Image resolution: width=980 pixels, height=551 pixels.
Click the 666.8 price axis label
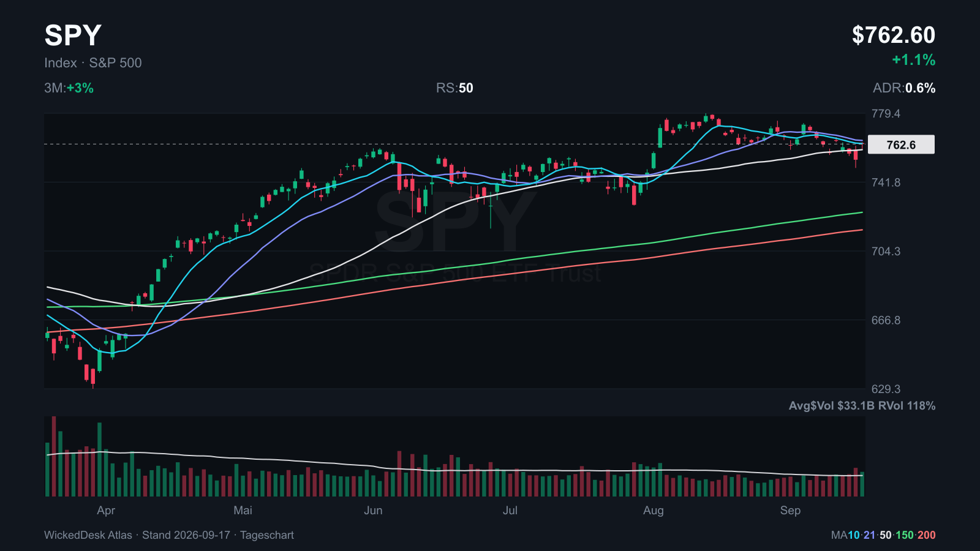coord(886,320)
